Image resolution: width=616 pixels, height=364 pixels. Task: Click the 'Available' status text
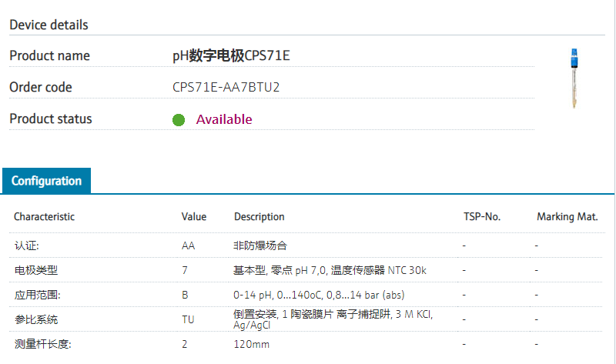pyautogui.click(x=224, y=119)
